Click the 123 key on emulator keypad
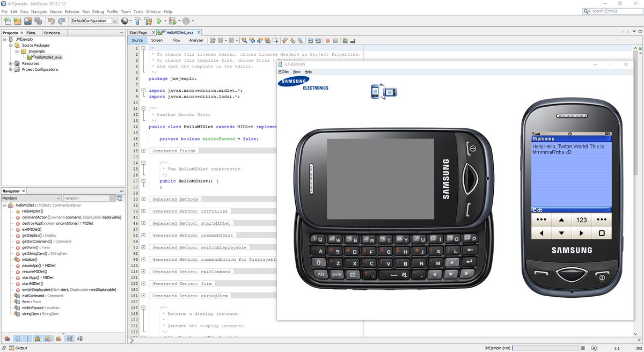644x352 pixels. [x=581, y=219]
